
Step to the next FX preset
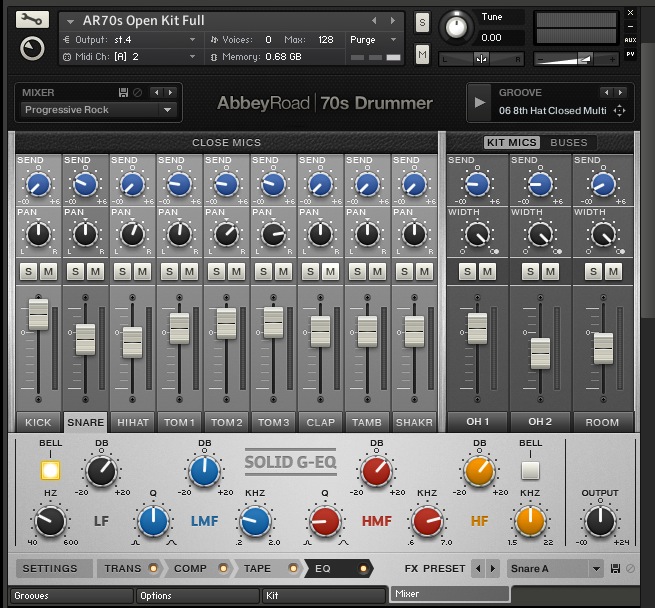(493, 568)
